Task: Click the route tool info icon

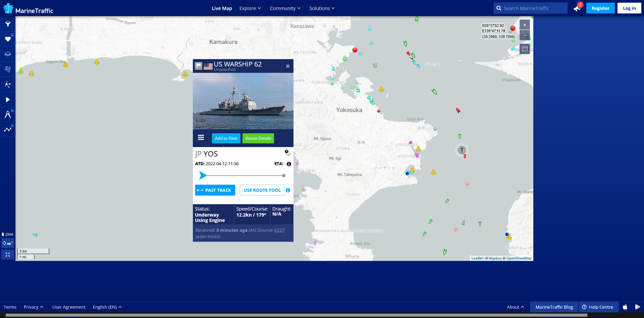Action: point(288,190)
